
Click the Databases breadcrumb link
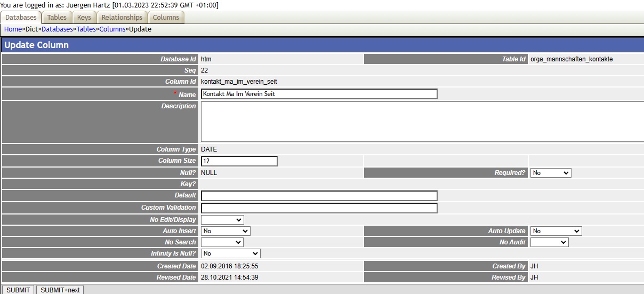(57, 29)
